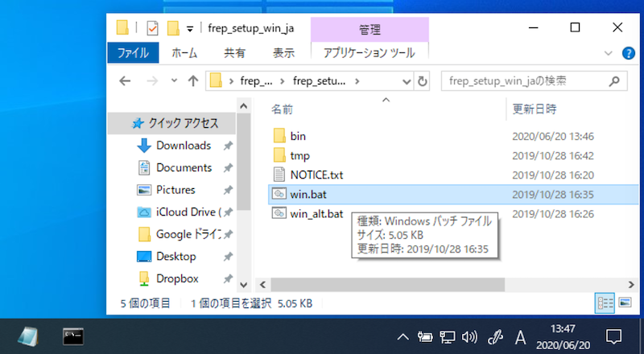Sort files by the 名前 column header
Screen dimensions: 644x354
[282, 109]
